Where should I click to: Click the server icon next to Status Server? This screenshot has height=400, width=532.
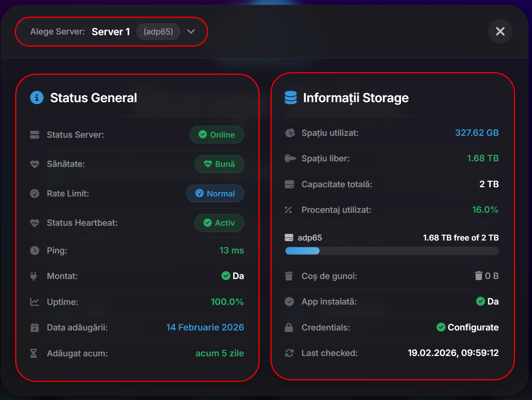tap(34, 135)
